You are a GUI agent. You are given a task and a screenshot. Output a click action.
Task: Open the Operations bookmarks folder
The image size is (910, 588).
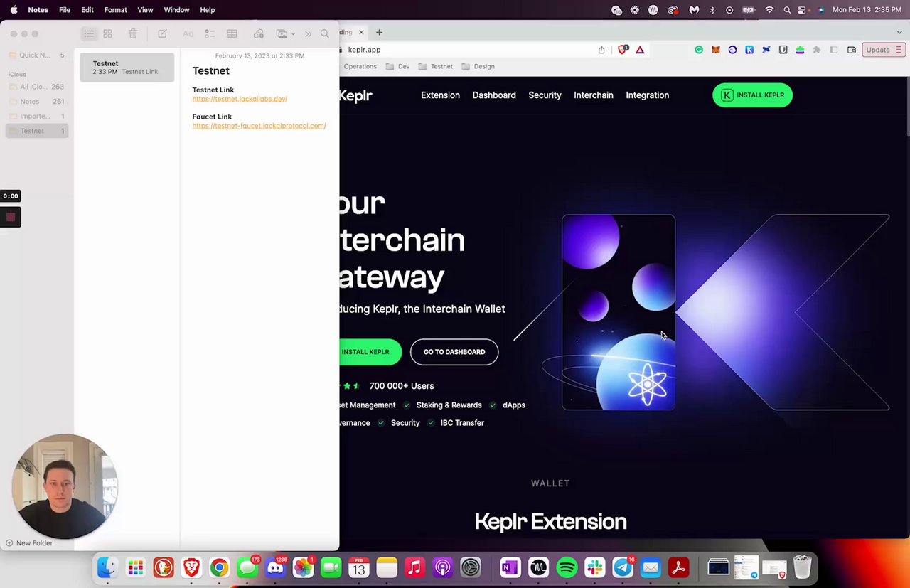click(360, 66)
